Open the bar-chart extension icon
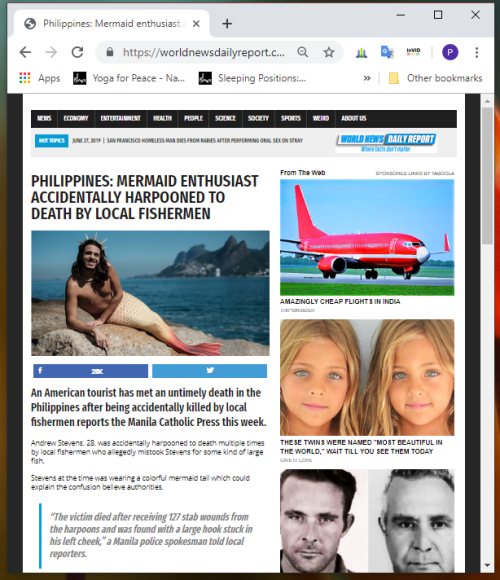This screenshot has width=500, height=580. click(x=361, y=53)
